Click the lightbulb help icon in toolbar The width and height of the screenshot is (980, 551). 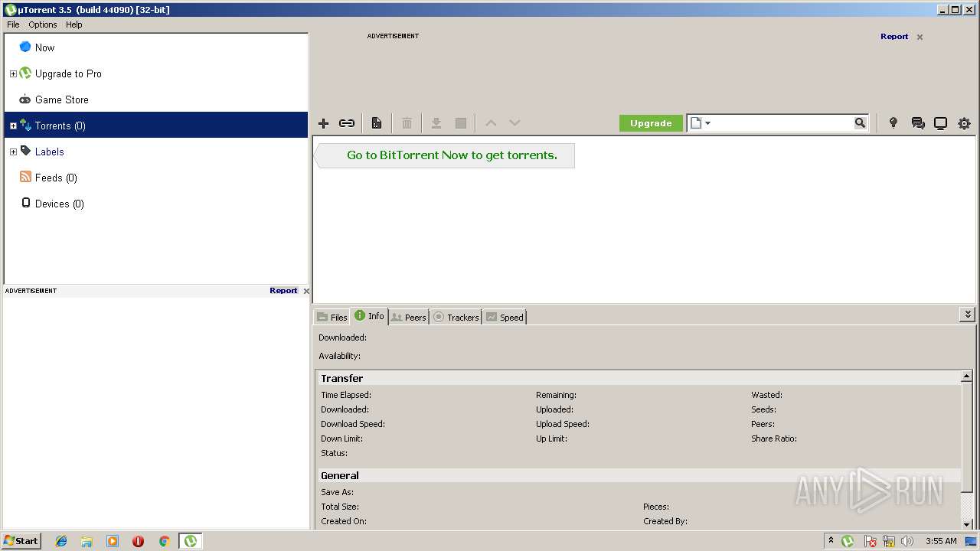click(x=893, y=123)
